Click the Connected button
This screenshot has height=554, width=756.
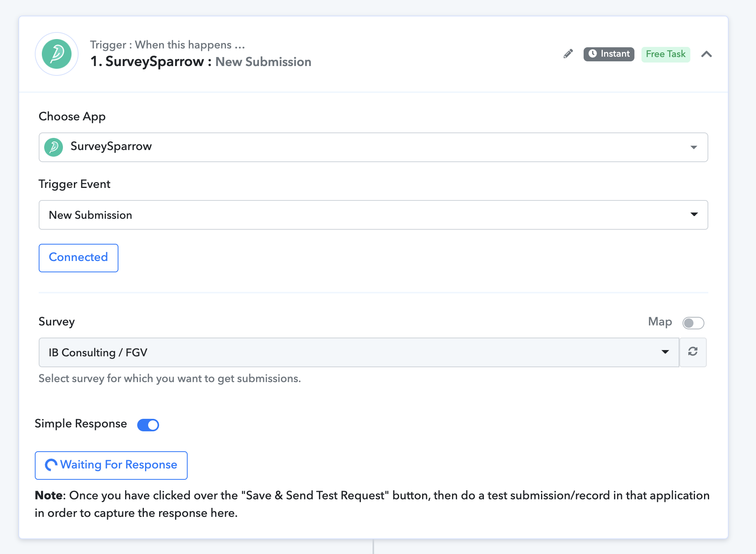[79, 257]
